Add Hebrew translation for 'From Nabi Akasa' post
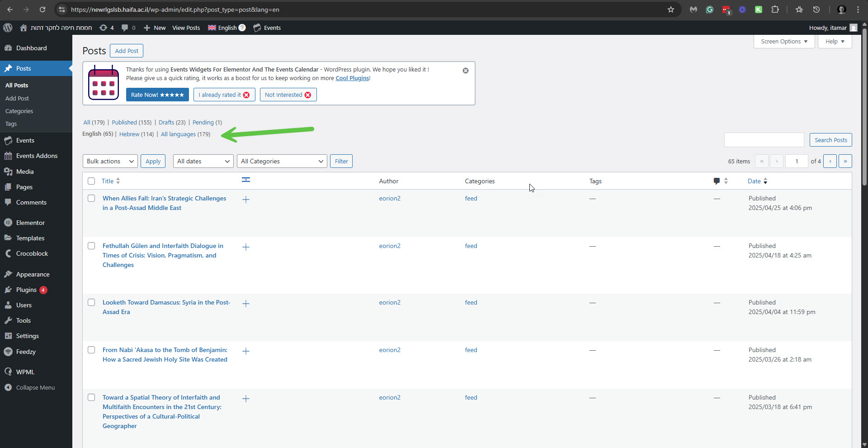This screenshot has height=448, width=868. (246, 351)
